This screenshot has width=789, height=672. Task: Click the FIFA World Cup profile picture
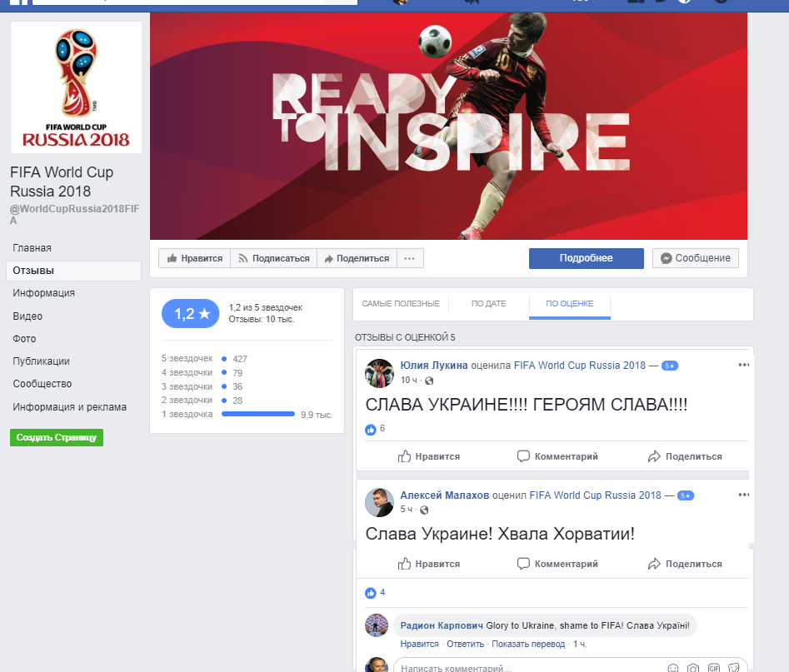76,87
